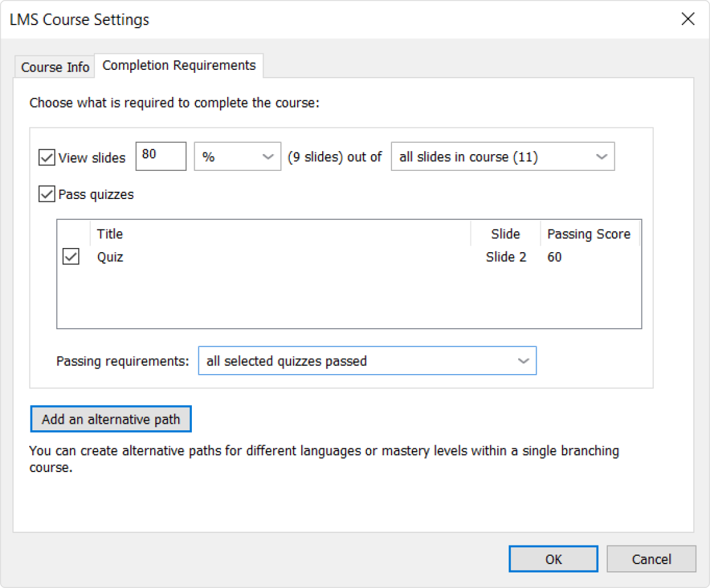Switch to the Course Info tab
The width and height of the screenshot is (710, 588).
55,67
